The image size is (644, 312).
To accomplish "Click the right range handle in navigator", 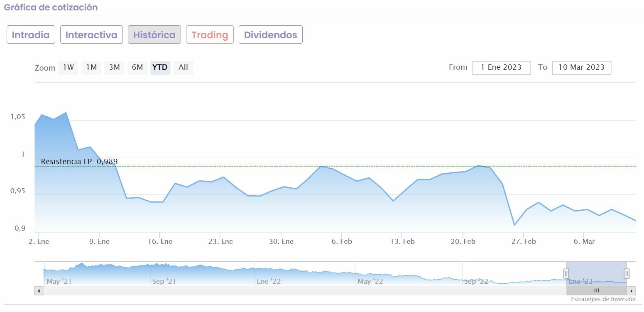I will [627, 273].
